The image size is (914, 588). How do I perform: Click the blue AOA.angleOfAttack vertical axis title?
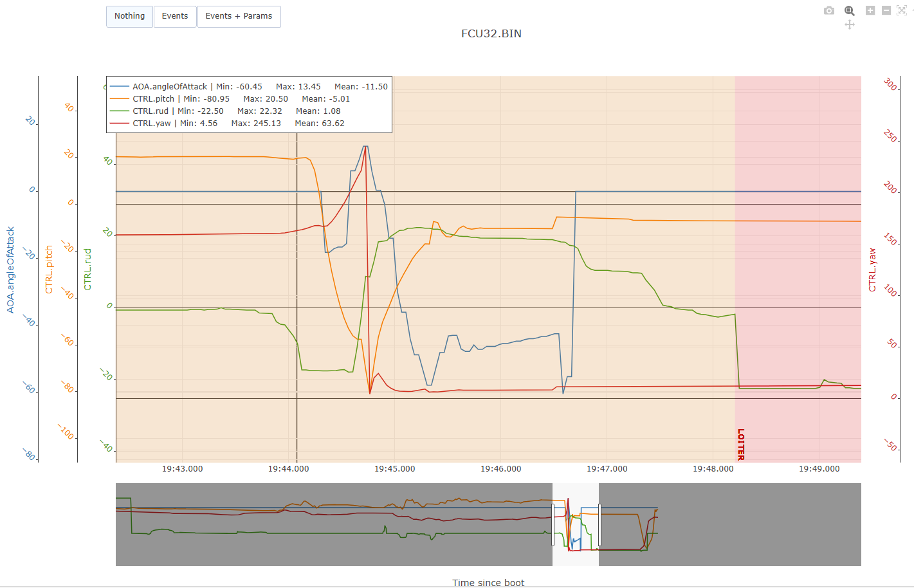[10, 270]
